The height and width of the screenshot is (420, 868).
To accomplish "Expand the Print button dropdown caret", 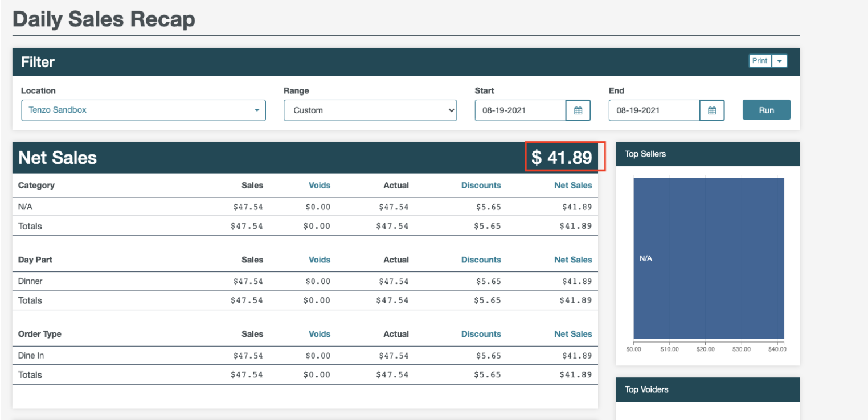I will click(x=779, y=61).
